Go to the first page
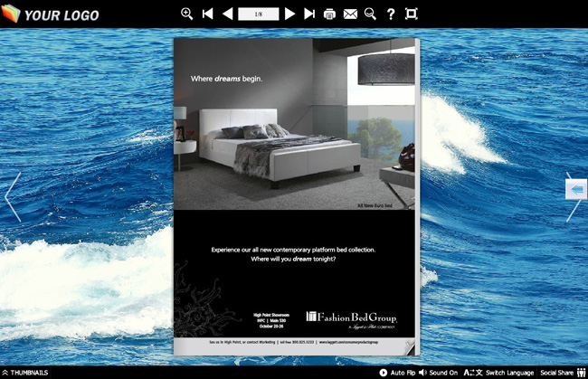 point(207,14)
